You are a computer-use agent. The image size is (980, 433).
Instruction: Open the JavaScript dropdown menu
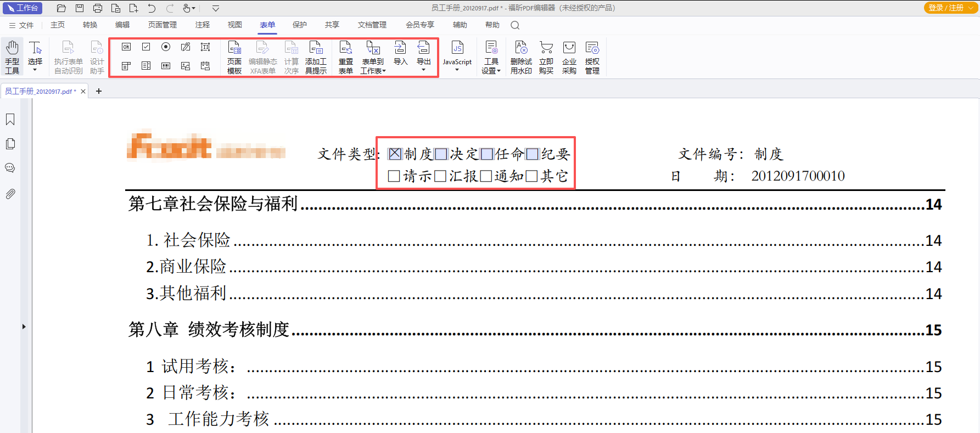coord(457,70)
